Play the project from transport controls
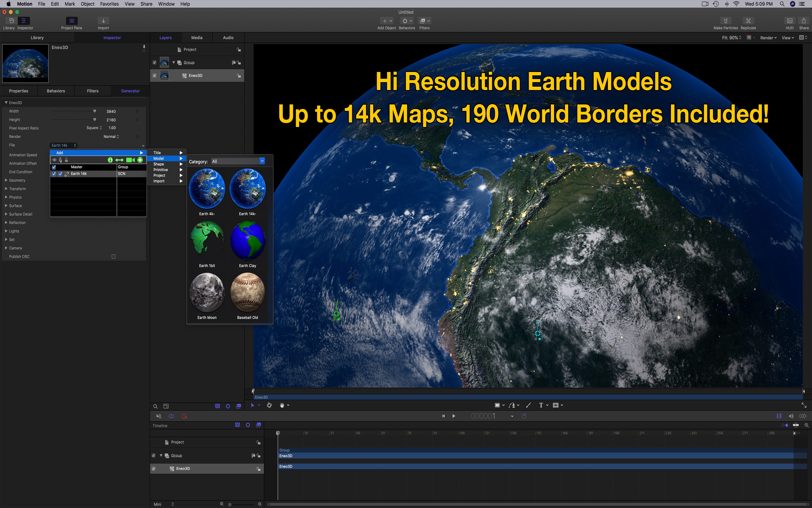 pyautogui.click(x=454, y=416)
